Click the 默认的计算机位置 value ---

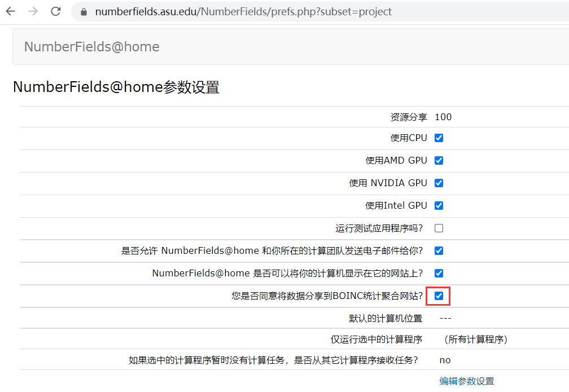445,318
